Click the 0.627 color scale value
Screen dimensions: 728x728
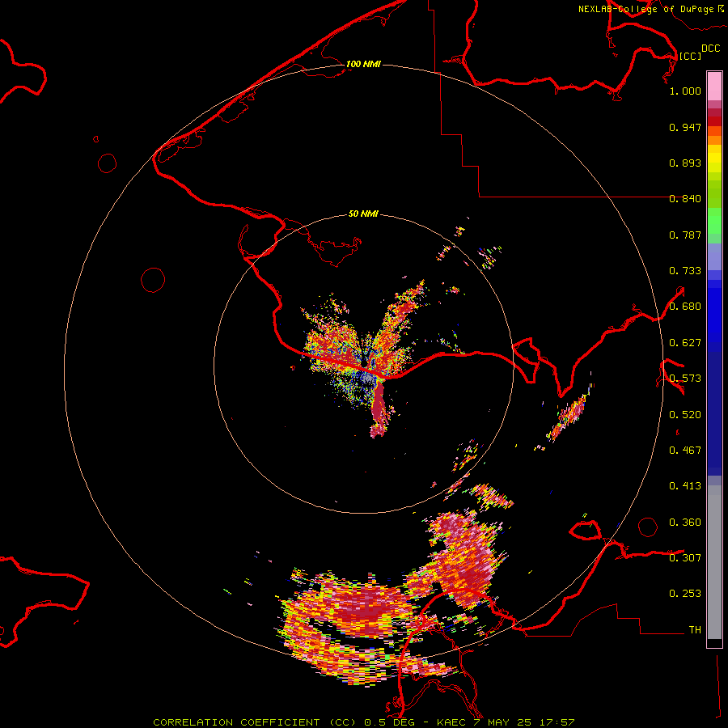click(x=685, y=343)
